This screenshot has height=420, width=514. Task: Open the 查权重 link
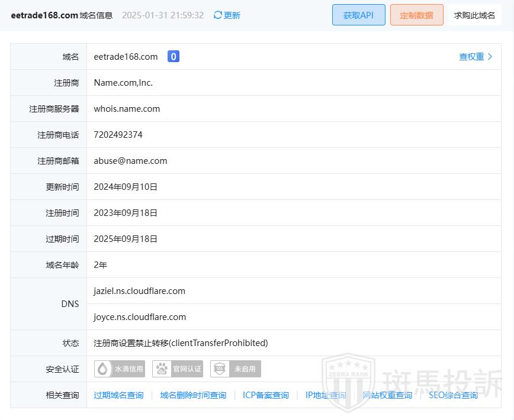point(471,57)
